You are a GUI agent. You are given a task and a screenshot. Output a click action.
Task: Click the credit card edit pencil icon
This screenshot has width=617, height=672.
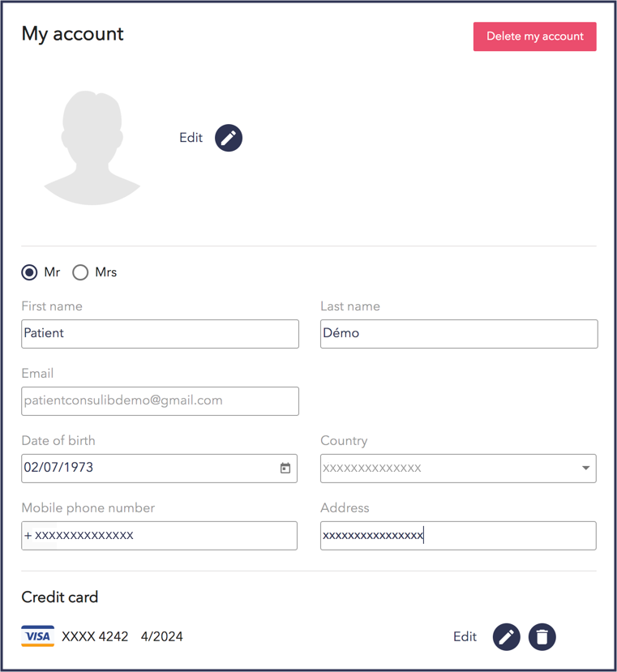click(x=507, y=637)
